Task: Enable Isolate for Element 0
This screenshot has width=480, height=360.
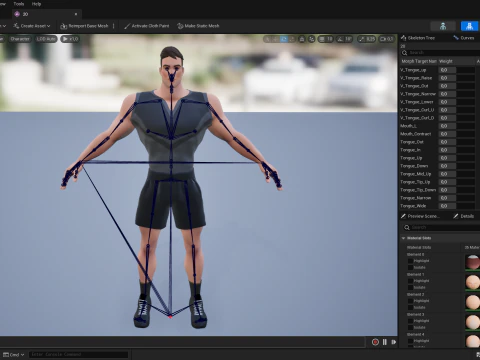Action: pyautogui.click(x=410, y=268)
